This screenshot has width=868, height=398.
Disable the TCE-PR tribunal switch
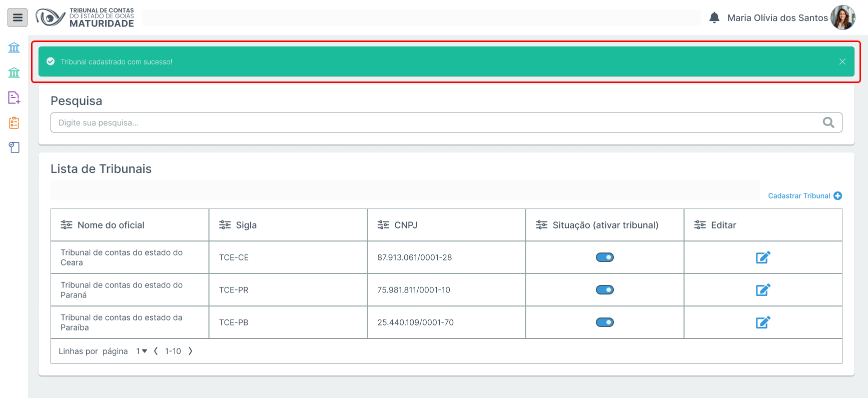604,290
